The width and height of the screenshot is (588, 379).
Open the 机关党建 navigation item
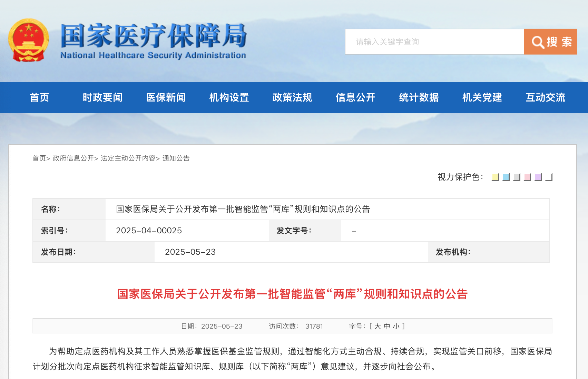click(x=482, y=98)
